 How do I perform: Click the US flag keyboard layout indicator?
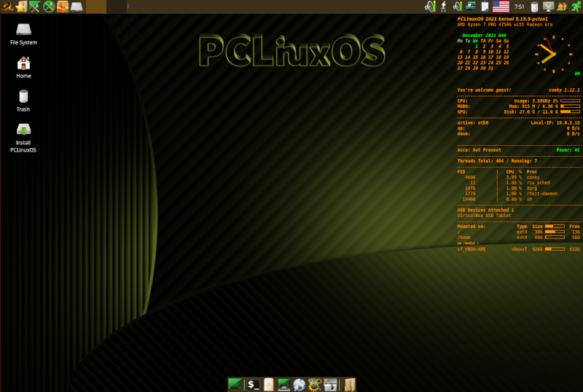coord(501,7)
